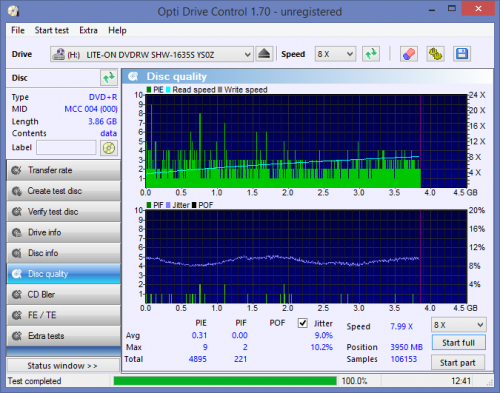Click the disc Label text field
This screenshot has width=500, height=393.
(x=66, y=148)
